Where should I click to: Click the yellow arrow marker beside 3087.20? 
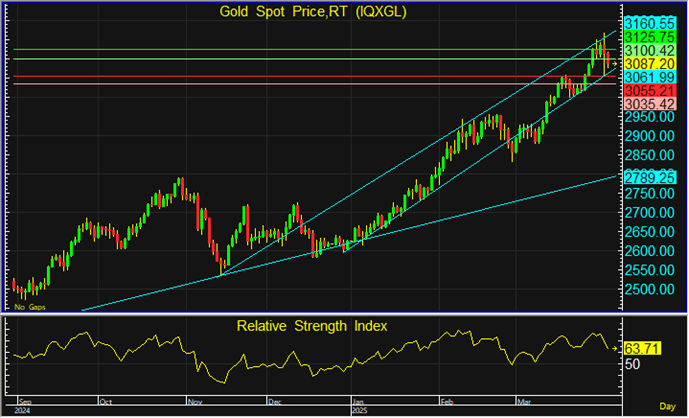[615, 63]
